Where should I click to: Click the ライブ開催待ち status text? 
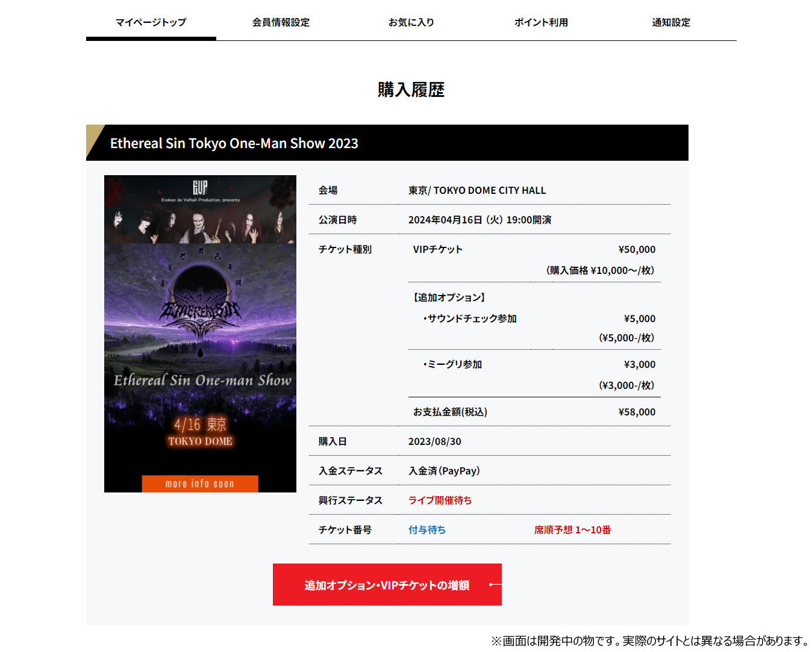[440, 500]
